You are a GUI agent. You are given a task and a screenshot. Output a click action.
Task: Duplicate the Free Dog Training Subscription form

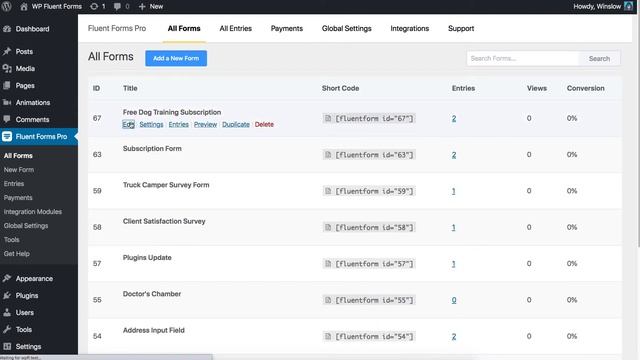pos(236,124)
